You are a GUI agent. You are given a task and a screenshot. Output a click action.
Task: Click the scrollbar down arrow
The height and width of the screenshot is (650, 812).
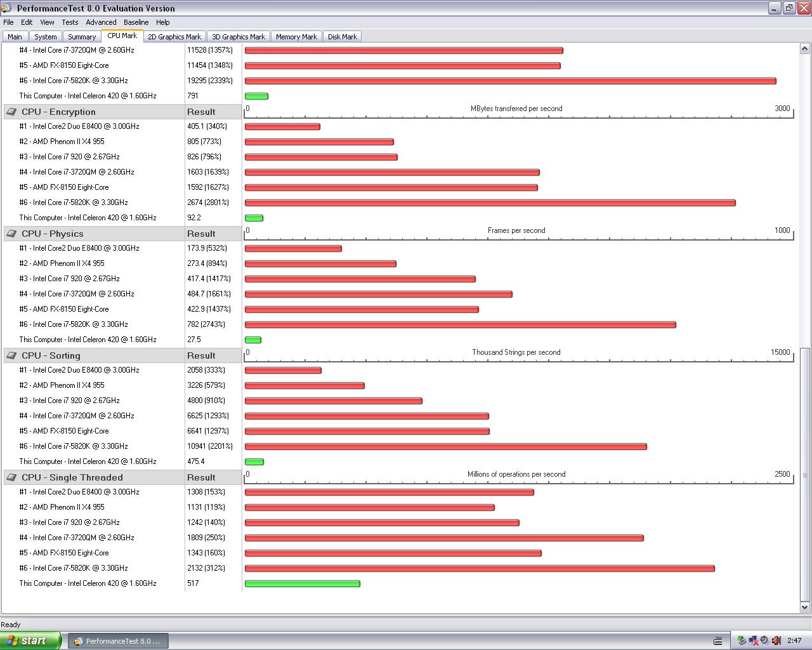point(805,607)
